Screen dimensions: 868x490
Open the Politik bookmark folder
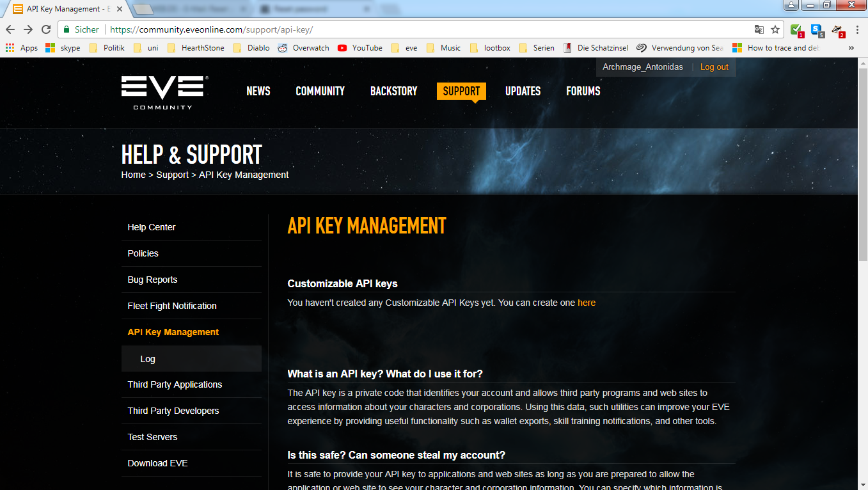[107, 48]
